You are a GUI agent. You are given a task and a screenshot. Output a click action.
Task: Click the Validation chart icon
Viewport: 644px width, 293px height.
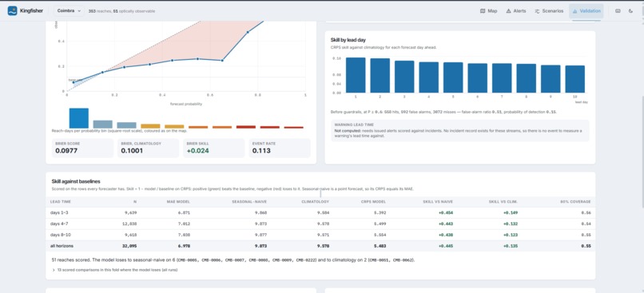tap(575, 11)
